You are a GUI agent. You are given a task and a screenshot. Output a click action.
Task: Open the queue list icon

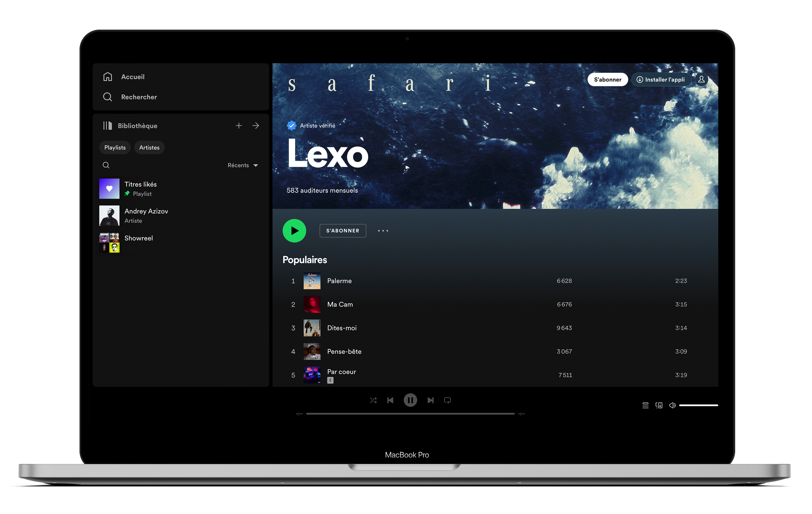tap(645, 405)
